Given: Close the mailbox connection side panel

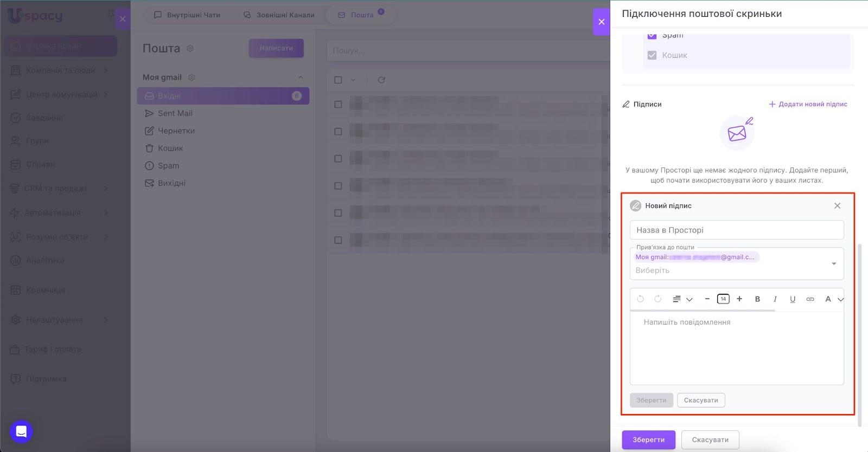Looking at the screenshot, I should [601, 22].
